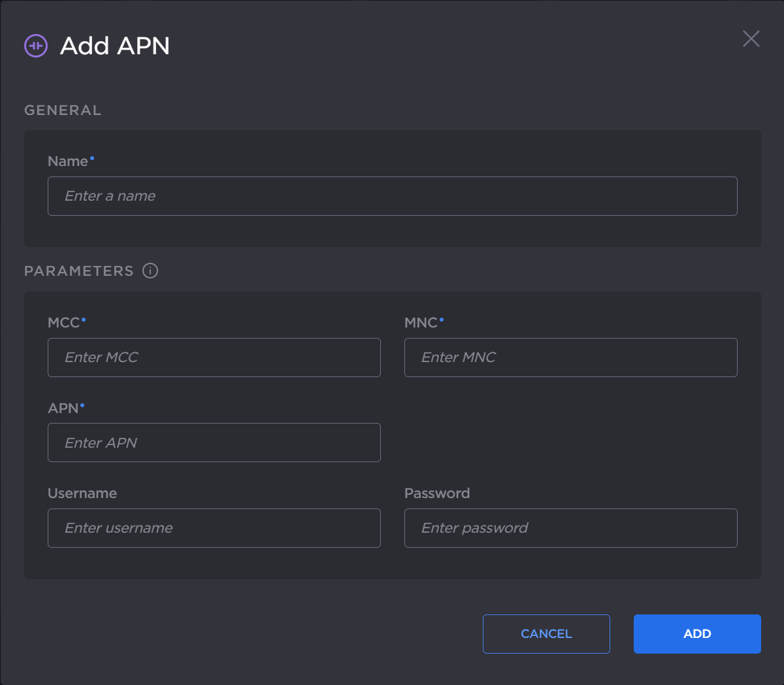Click the CANCEL button
Screen dimensions: 784x685
click(x=546, y=633)
